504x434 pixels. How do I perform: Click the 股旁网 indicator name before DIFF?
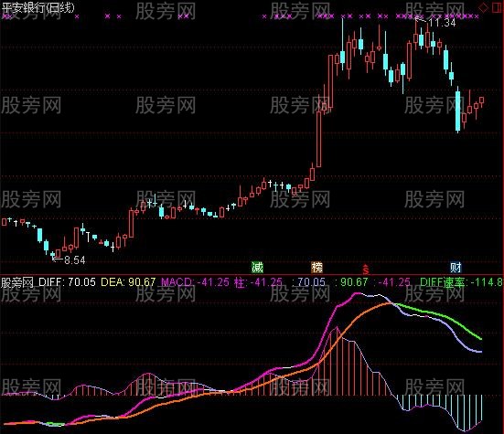pos(17,282)
